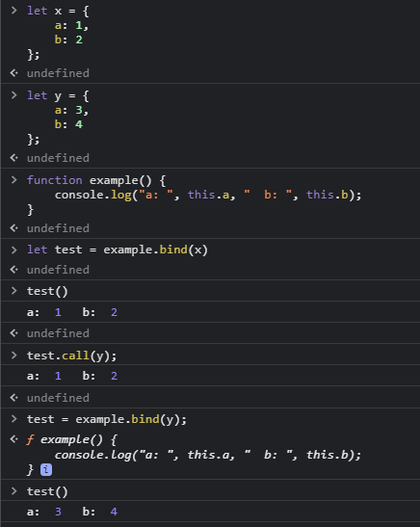Click the return arrow before bound function output
420x527 pixels.
click(x=13, y=439)
